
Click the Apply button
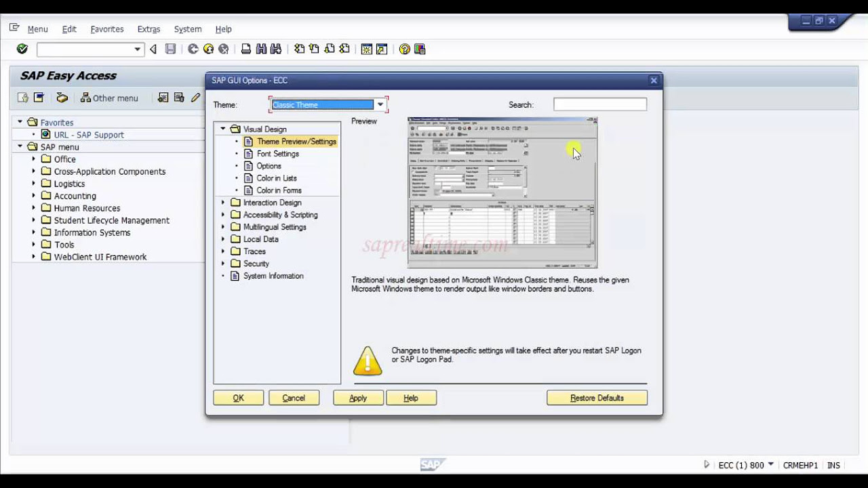pyautogui.click(x=358, y=398)
